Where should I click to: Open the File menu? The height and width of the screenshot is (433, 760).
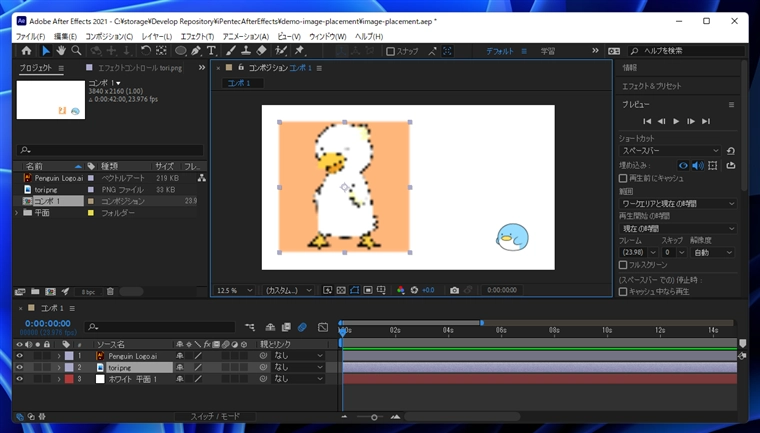30,36
